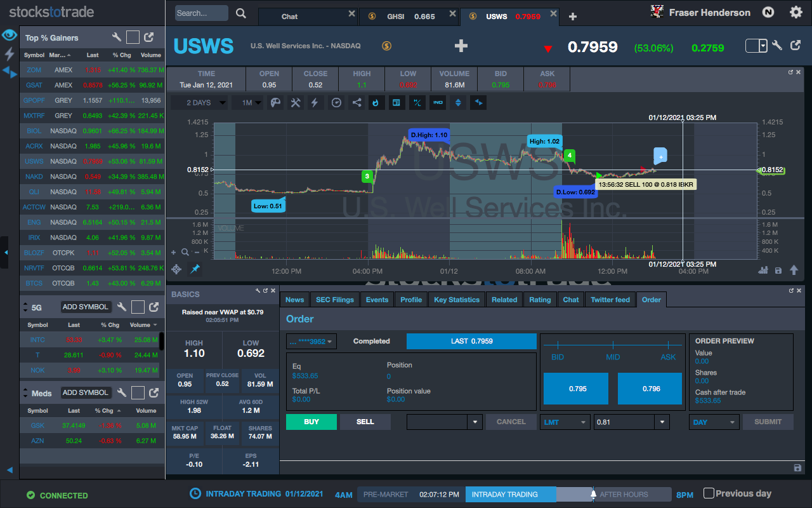Viewport: 812px width, 508px height.
Task: Click ADD SYMBOL in the 5G watchlist
Action: [x=86, y=307]
